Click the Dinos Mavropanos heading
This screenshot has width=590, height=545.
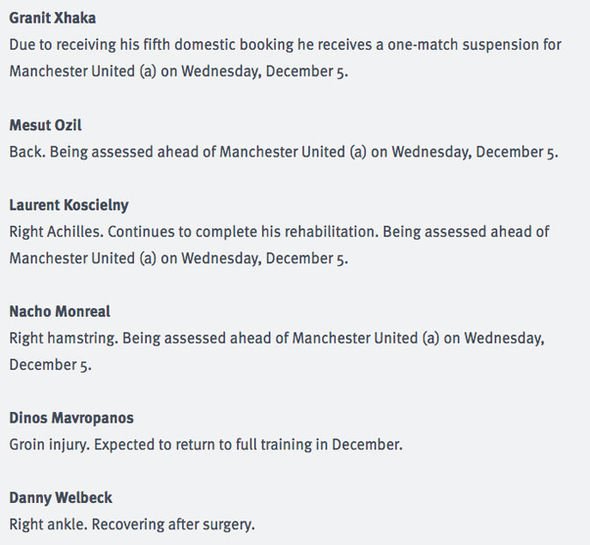pos(71,418)
